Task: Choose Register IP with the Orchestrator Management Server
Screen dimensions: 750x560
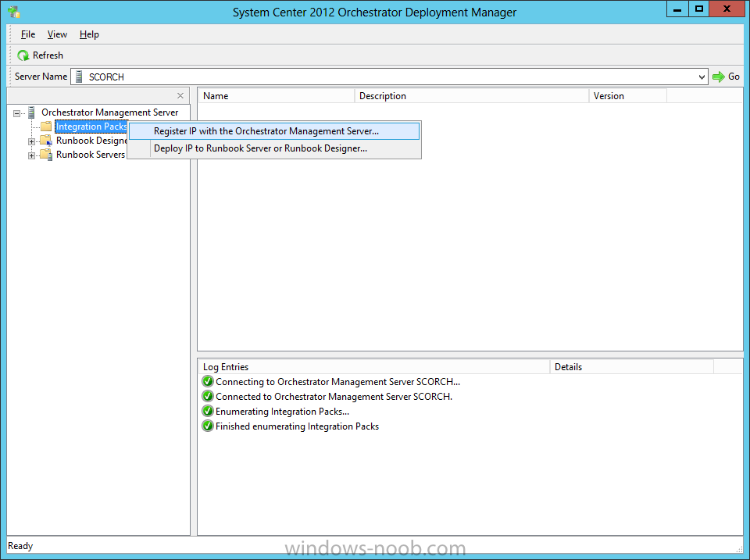Action: click(x=274, y=131)
